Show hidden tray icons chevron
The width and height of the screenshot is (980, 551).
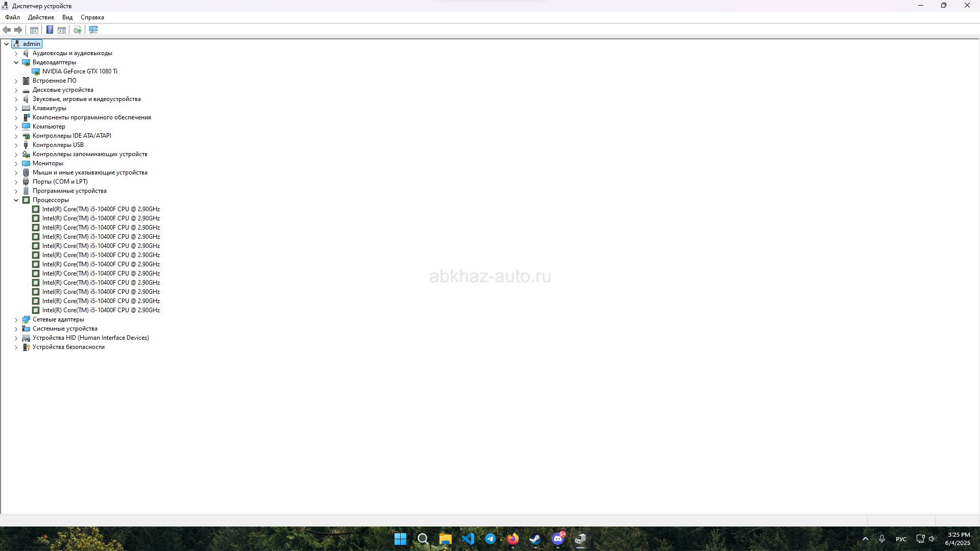(x=866, y=539)
